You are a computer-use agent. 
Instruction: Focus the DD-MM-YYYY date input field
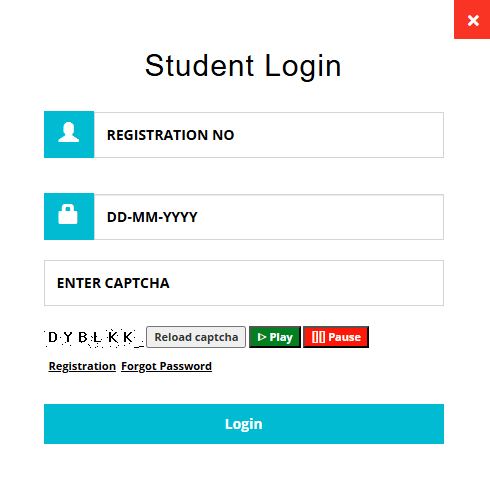pos(269,217)
